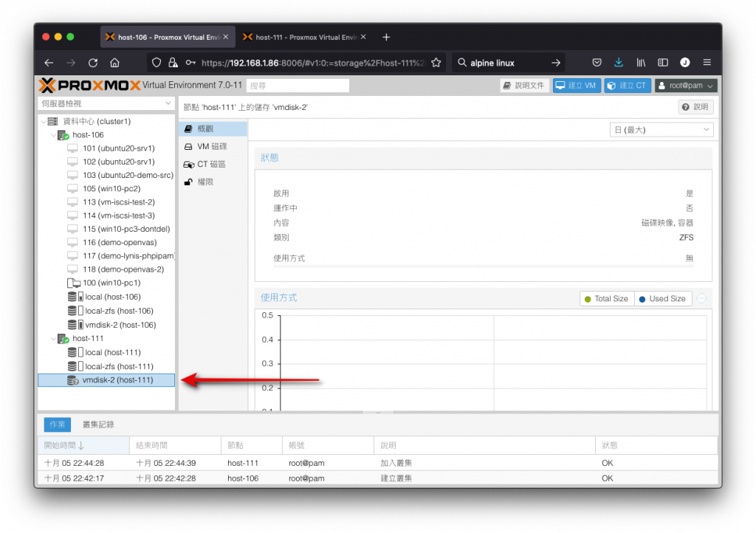
Task: Select VM 116 (demo-openvas)
Action: click(x=120, y=243)
